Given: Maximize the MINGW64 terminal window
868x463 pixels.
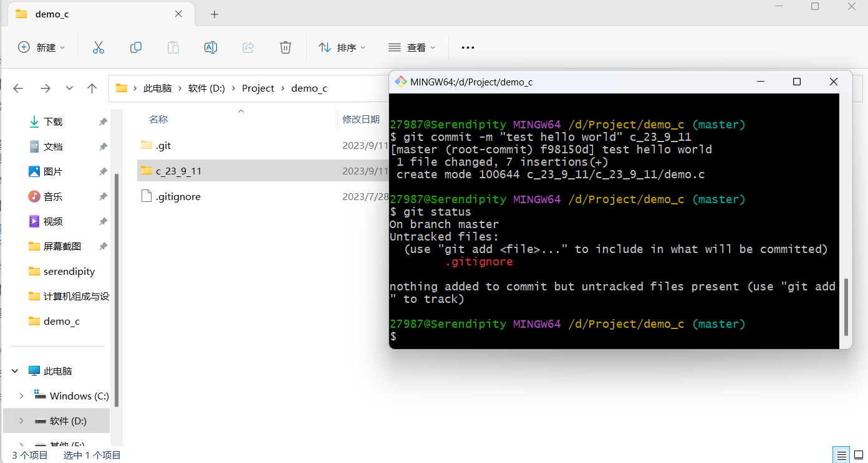Looking at the screenshot, I should [796, 82].
